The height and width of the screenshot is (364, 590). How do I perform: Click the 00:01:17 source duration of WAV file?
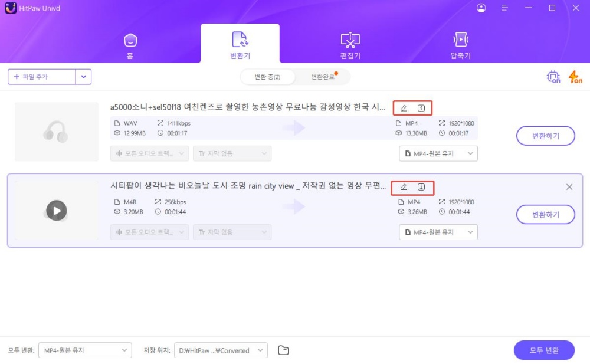coord(177,133)
